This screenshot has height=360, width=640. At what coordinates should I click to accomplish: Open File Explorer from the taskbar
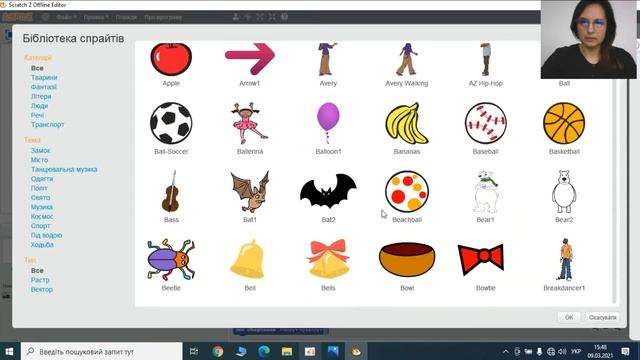[287, 351]
